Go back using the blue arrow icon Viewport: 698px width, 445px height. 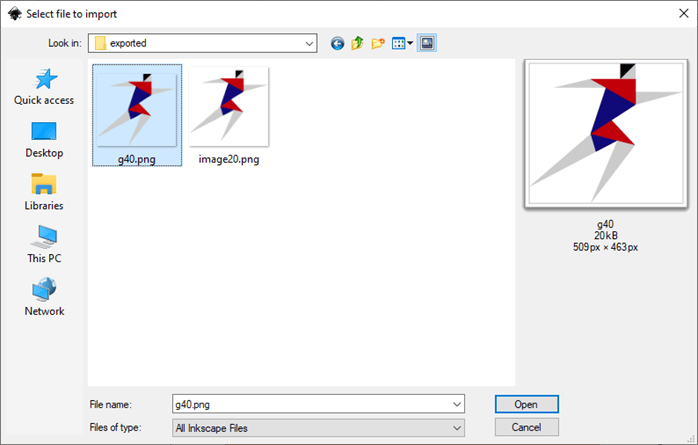tap(337, 43)
